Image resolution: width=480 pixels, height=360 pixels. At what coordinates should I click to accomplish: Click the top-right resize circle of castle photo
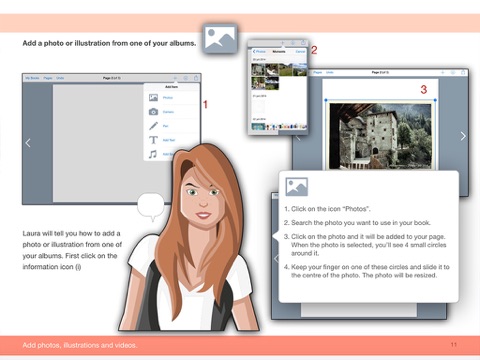point(435,100)
